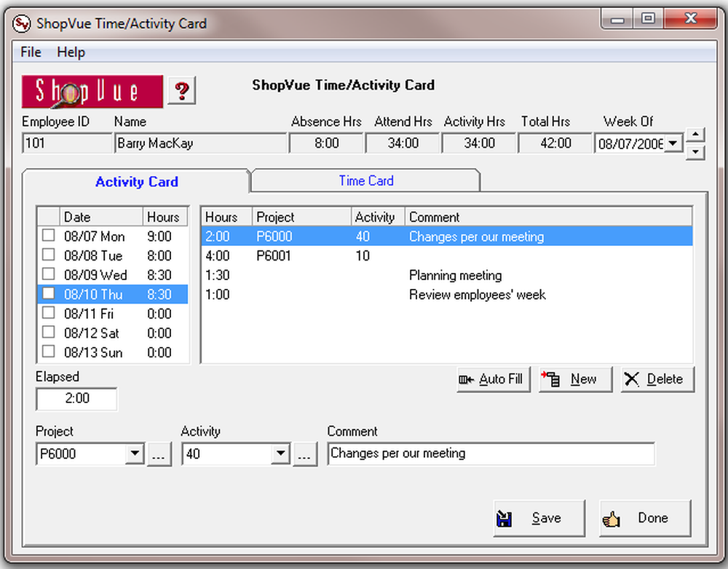Select the 08/13 Sun date row
This screenshot has width=728, height=569.
coord(113,353)
